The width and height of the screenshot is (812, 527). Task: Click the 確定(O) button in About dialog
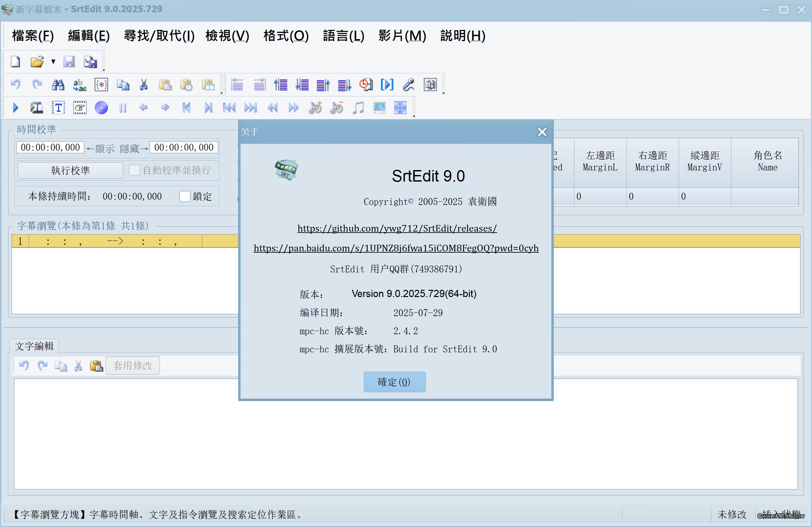coord(394,382)
